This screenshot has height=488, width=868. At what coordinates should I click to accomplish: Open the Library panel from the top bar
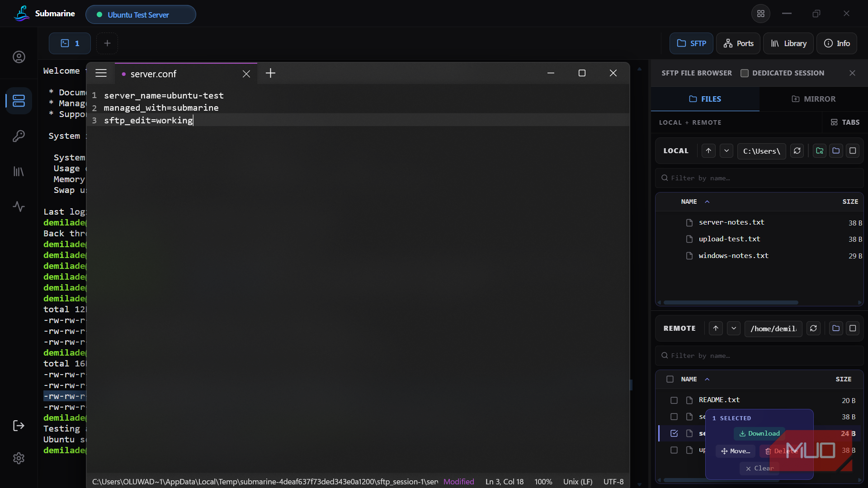[788, 43]
